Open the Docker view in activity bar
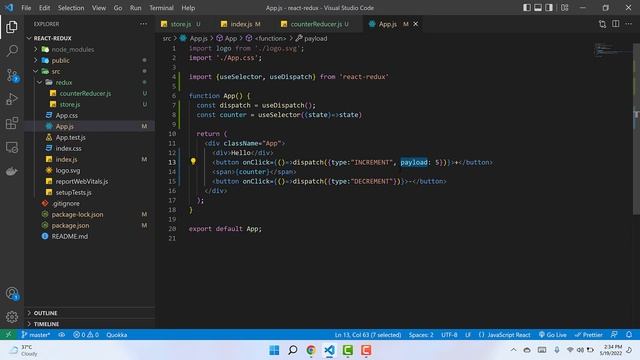Viewport: 640px width, 360px height. (x=12, y=171)
